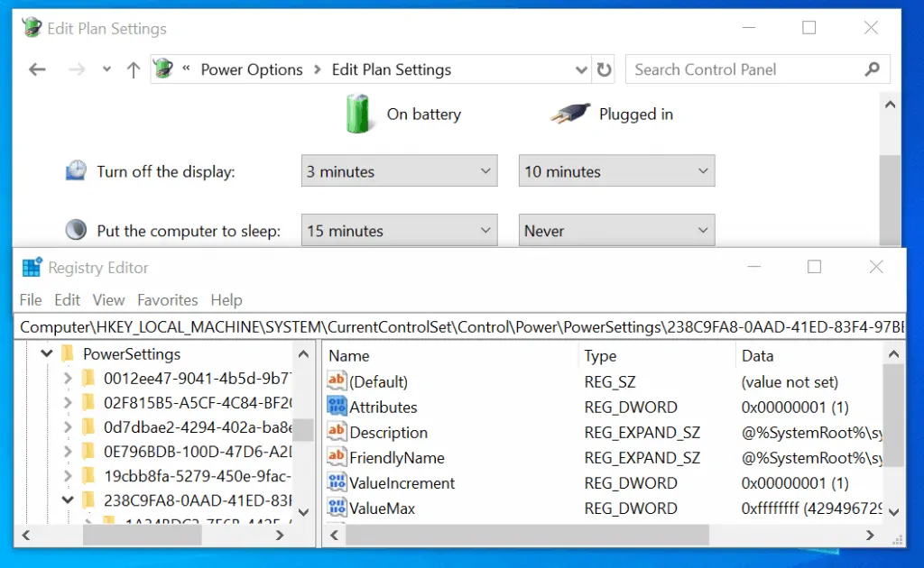924x568 pixels.
Task: Open display timeout on battery dropdown (3 minutes)
Action: [400, 170]
